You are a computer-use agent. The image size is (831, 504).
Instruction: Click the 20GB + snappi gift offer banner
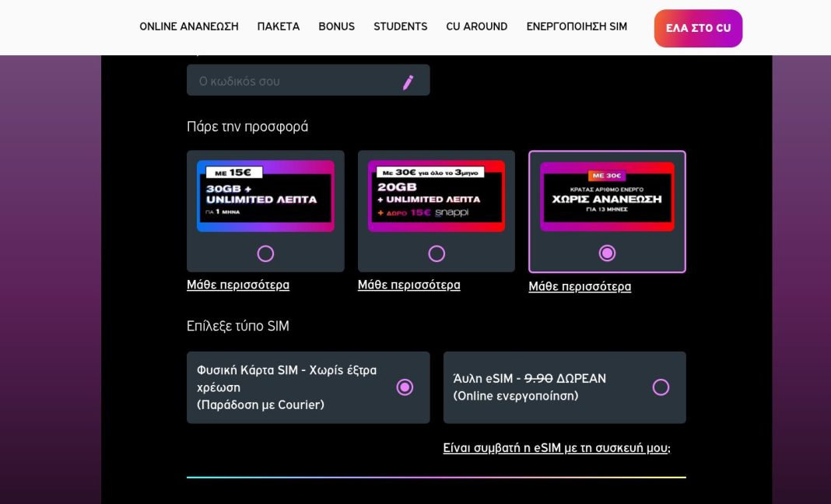click(437, 195)
